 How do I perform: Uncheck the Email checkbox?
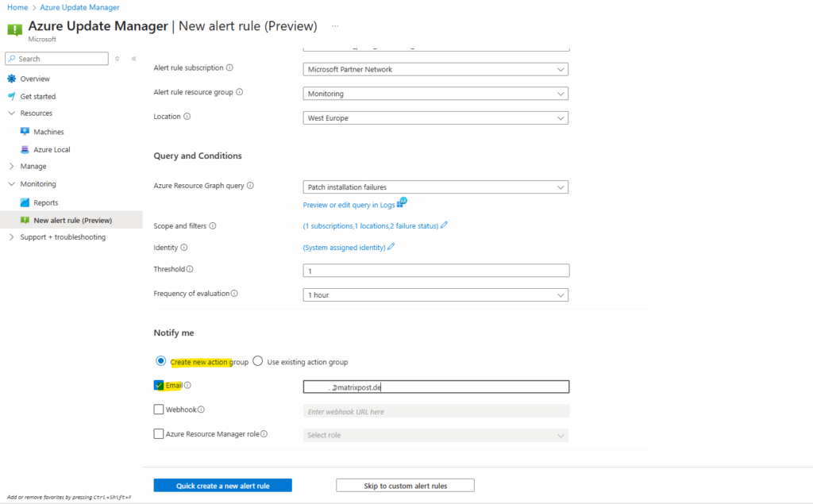coord(159,385)
